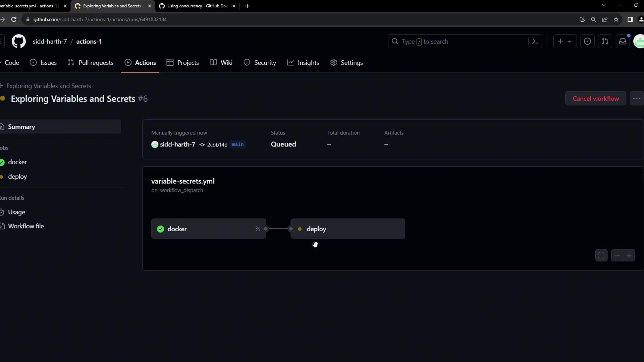Select the deploy job in graph
644x362 pixels.
click(x=347, y=229)
